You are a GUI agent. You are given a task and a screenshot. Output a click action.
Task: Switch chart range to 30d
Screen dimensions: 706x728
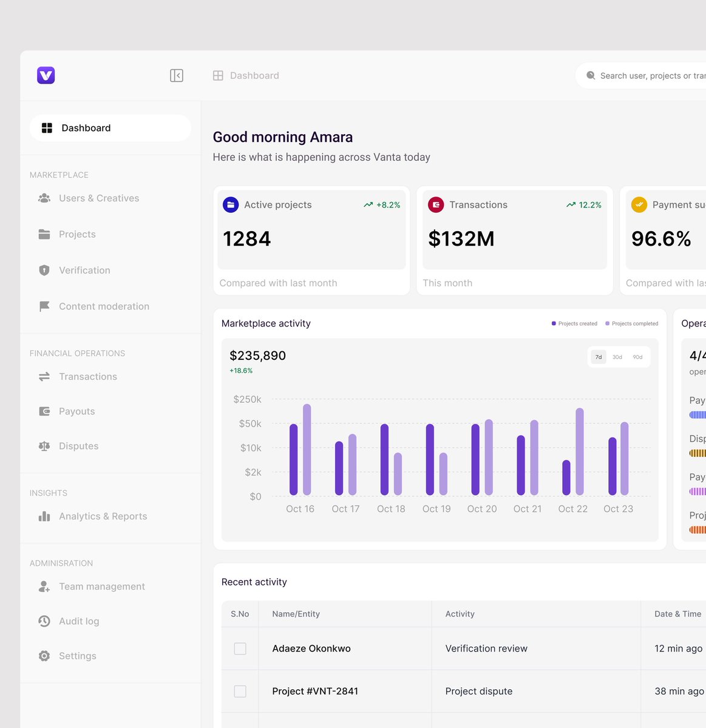(617, 357)
